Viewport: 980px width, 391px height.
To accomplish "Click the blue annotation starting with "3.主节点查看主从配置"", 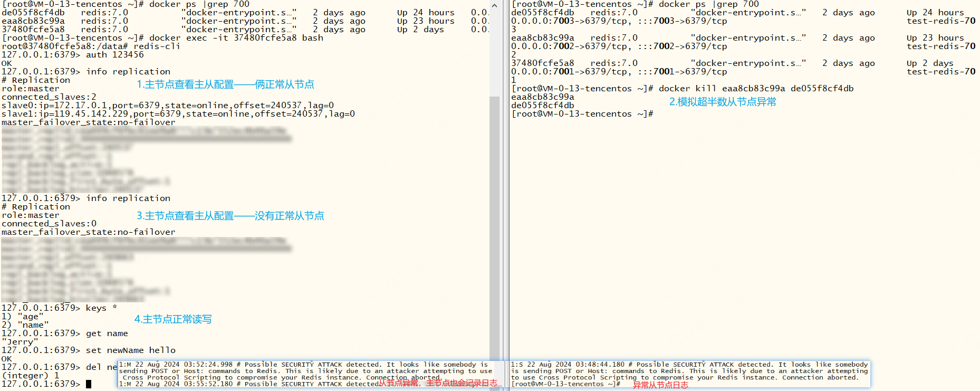I will coord(230,216).
